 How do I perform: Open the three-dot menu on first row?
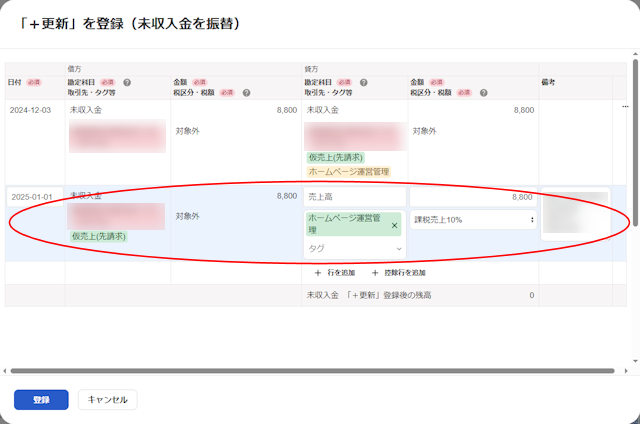coord(625,107)
